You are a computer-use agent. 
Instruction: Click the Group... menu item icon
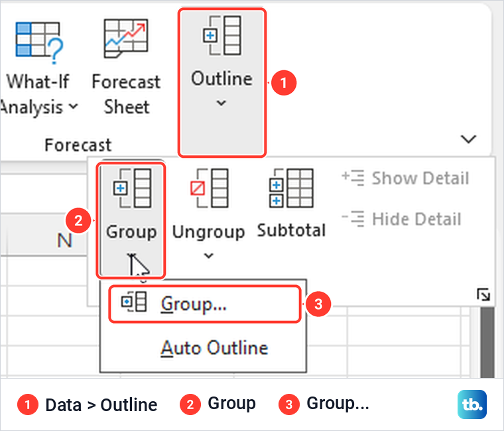[134, 302]
